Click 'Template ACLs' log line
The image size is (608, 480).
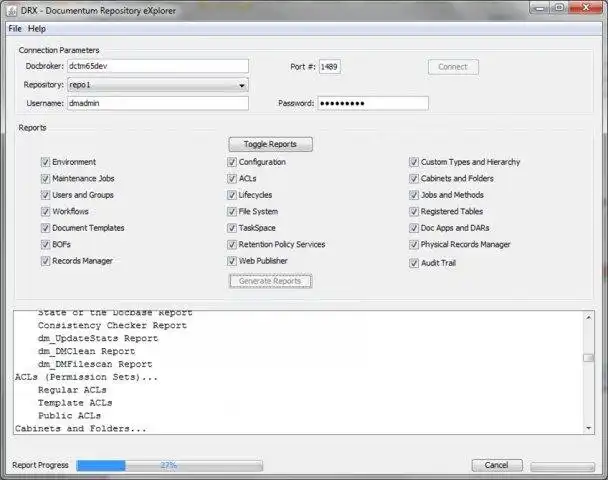point(75,403)
